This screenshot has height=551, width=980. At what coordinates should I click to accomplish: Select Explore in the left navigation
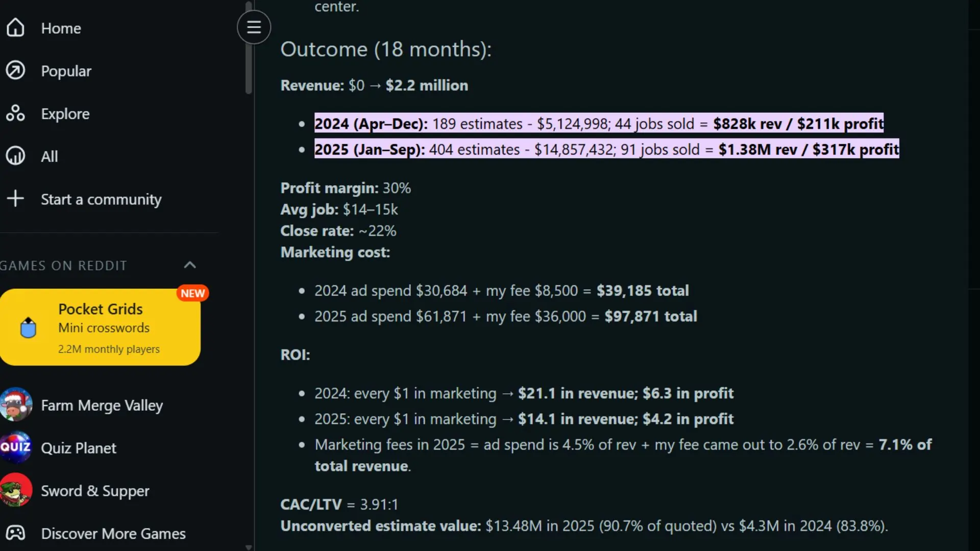point(65,113)
